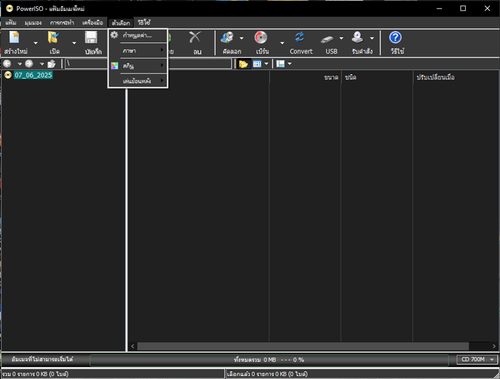Click the Copy disc (คัดลอก) toolbar icon
Screen dimensions: 500x379
[228, 37]
